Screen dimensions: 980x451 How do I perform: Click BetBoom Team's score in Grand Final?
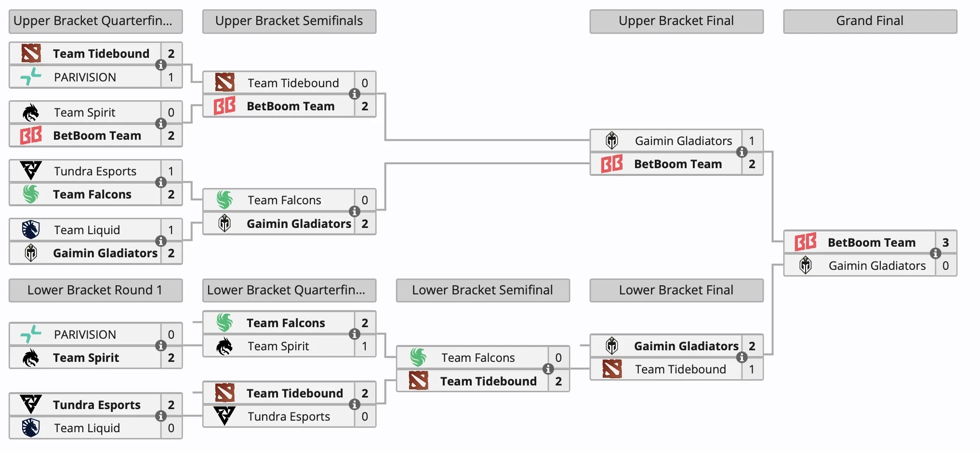pyautogui.click(x=945, y=242)
